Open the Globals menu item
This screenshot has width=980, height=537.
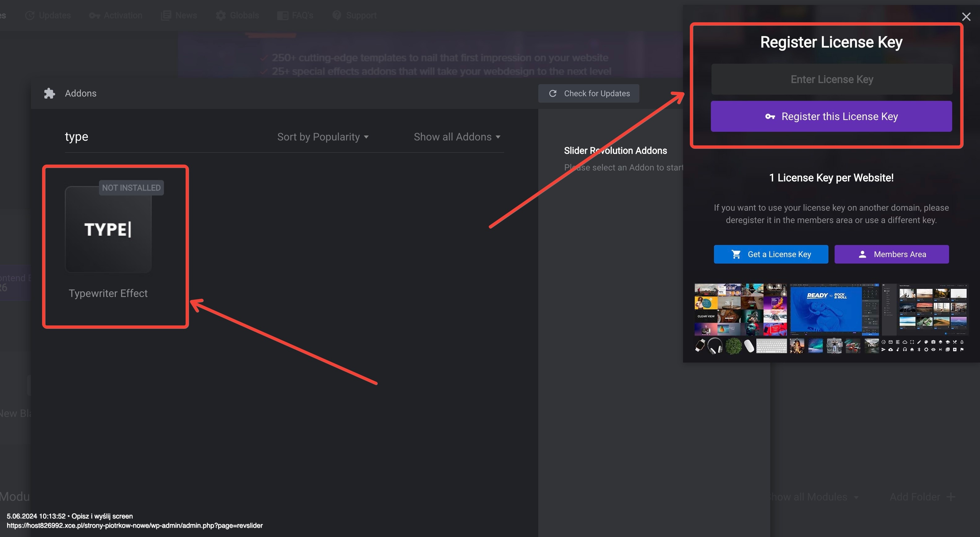click(237, 15)
